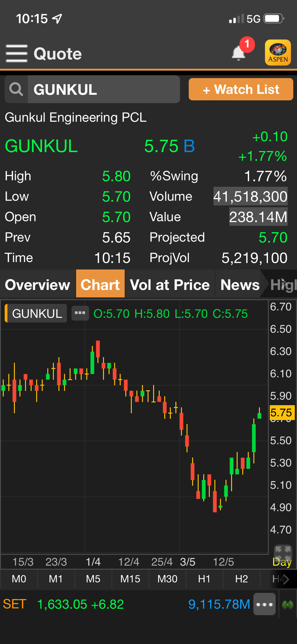The image size is (297, 644).
Task: Tap the 6.70 price axis label
Action: 281,307
